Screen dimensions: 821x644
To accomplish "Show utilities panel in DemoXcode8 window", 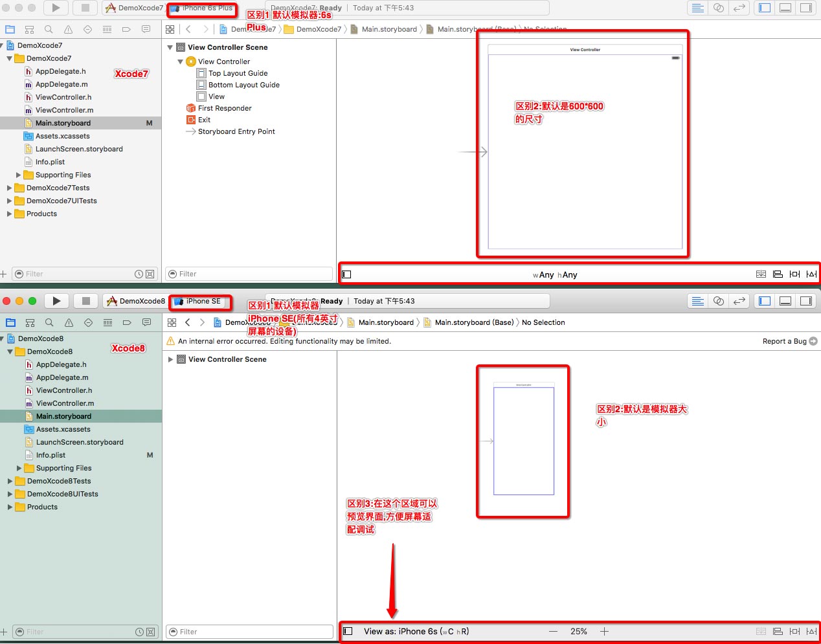I will pyautogui.click(x=806, y=301).
